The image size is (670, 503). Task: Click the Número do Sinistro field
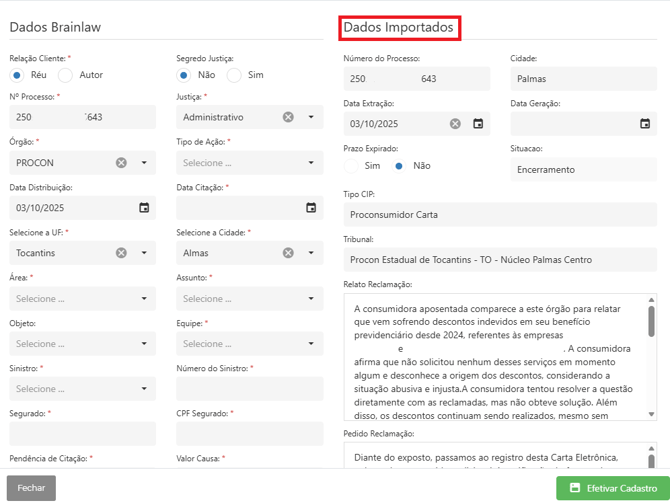pos(249,389)
